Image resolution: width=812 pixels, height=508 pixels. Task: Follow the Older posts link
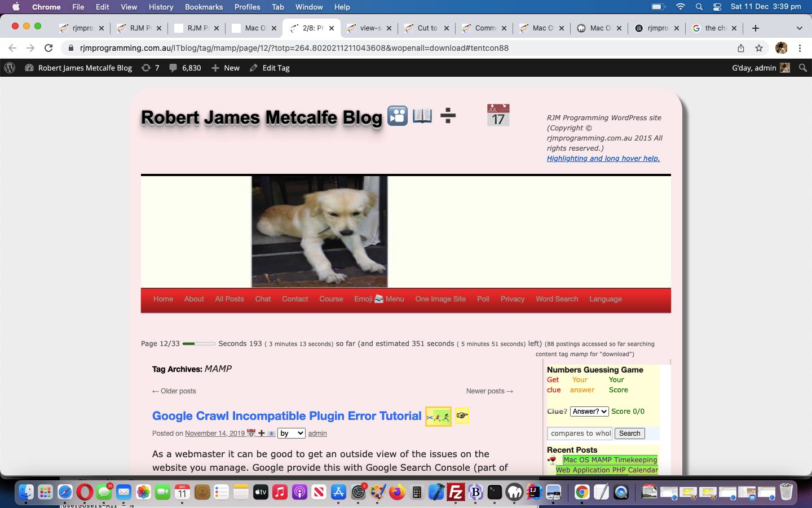(174, 391)
